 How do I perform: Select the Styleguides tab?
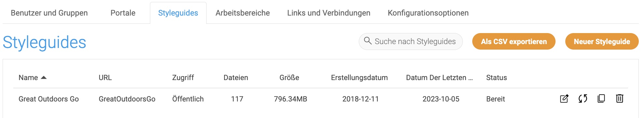178,13
